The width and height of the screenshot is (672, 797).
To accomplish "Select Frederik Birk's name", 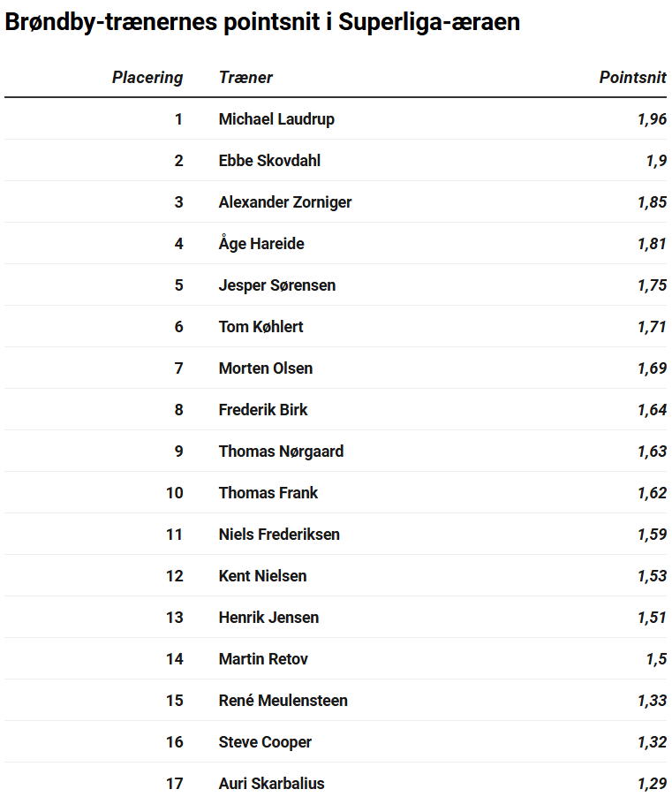I will (263, 410).
